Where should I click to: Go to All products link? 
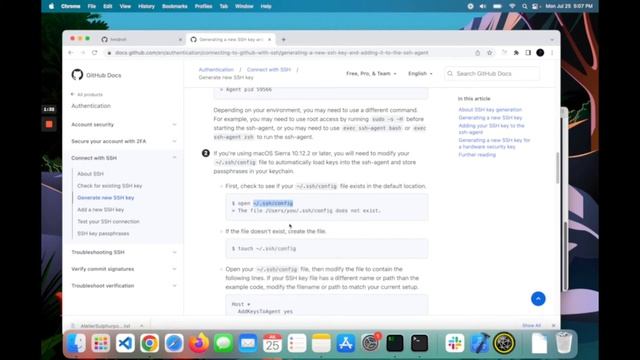click(87, 94)
